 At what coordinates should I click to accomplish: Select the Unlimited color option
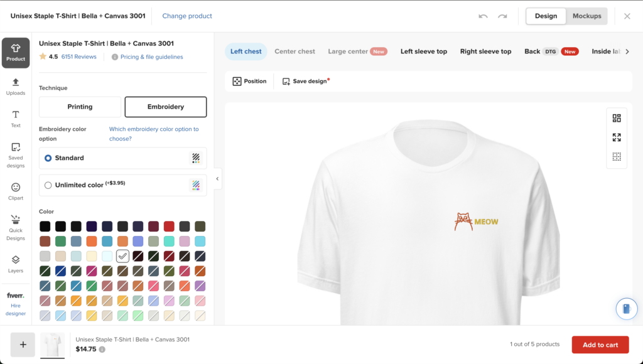coord(122,185)
